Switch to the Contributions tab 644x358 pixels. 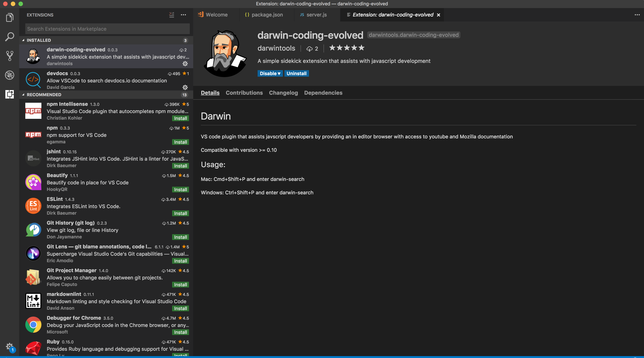(x=244, y=93)
